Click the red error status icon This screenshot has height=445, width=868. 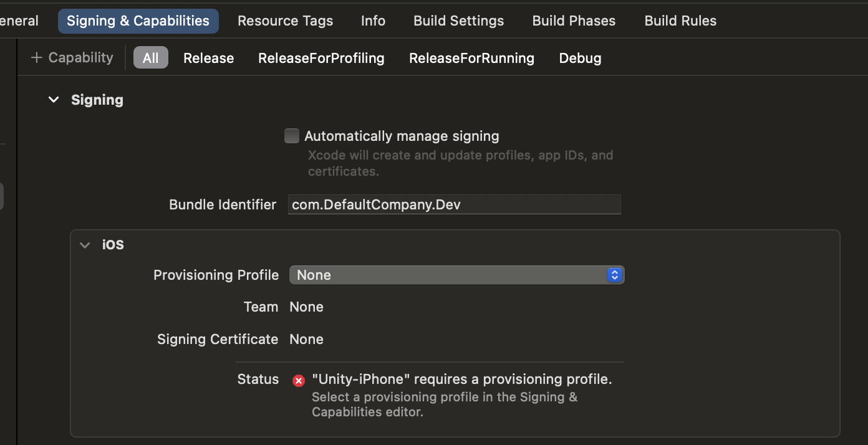[299, 380]
